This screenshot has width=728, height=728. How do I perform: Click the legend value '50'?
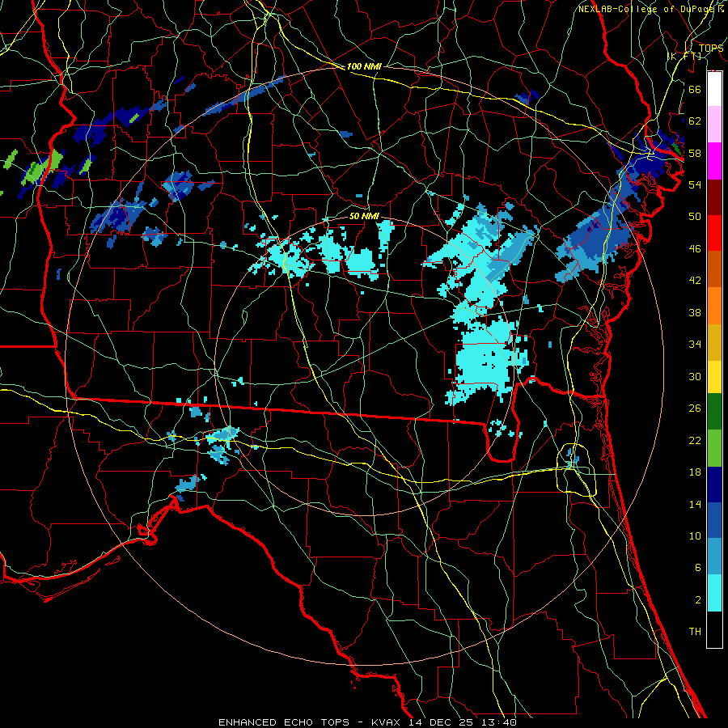tap(695, 216)
